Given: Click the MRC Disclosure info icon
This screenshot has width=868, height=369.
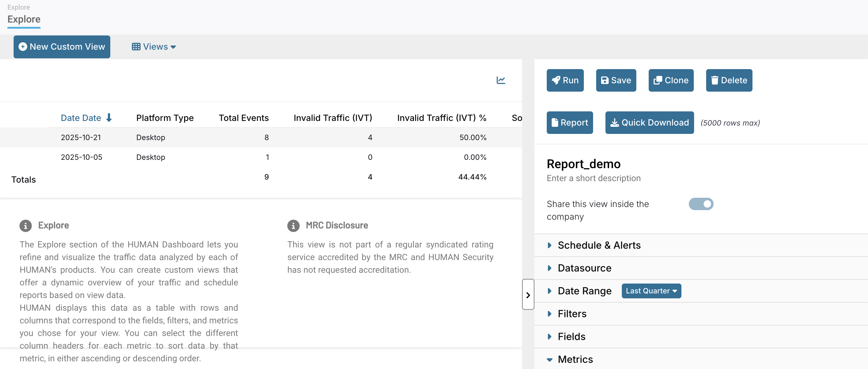Looking at the screenshot, I should [293, 226].
